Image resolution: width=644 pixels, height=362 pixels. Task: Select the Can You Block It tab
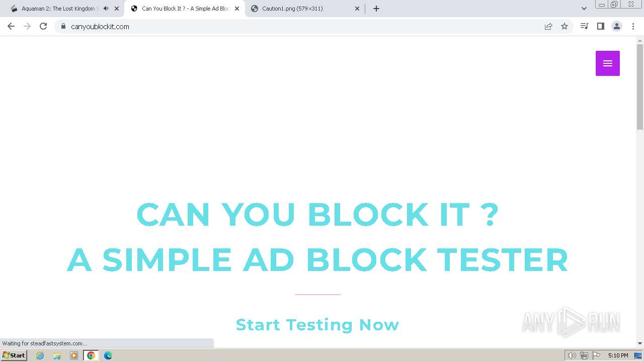(x=185, y=9)
